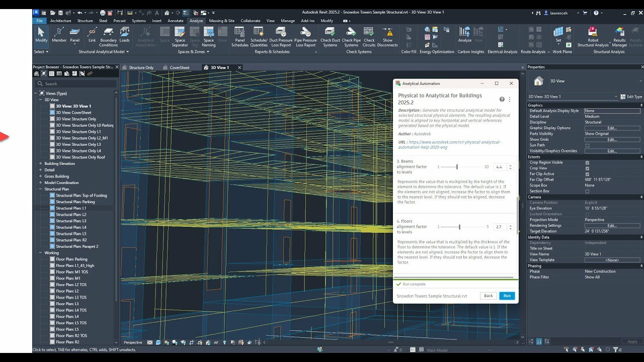Toggle the Far Clip Active checkbox
The width and height of the screenshot is (644, 362).
point(587,174)
